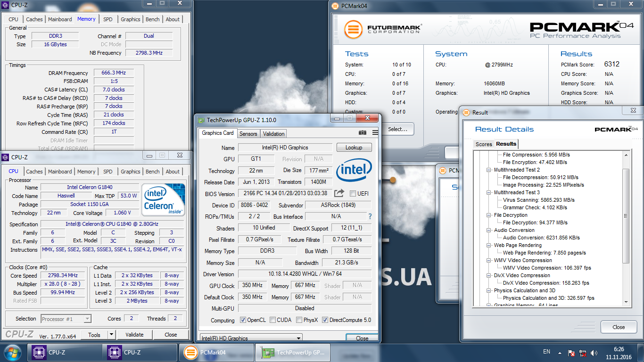This screenshot has width=644, height=362.
Task: Check the PhysX checkbox
Action: point(299,320)
